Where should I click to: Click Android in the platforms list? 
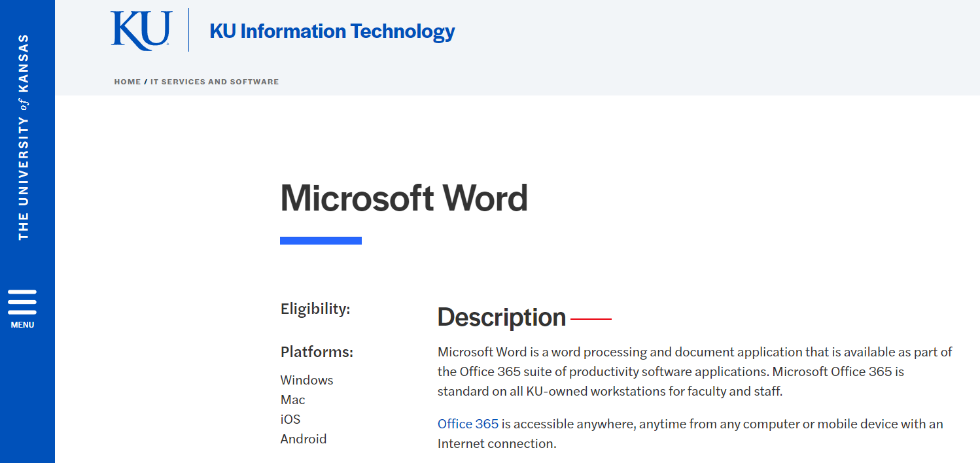(303, 439)
